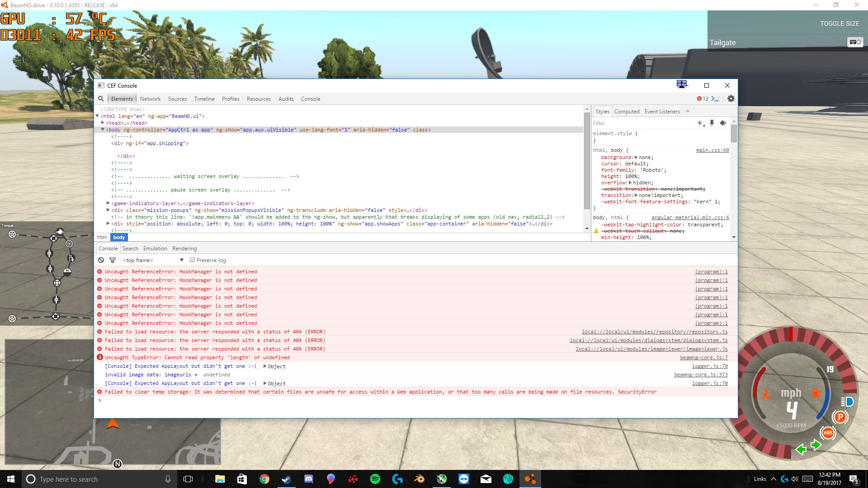
Task: Open Task View on the taskbar
Action: pos(188,479)
